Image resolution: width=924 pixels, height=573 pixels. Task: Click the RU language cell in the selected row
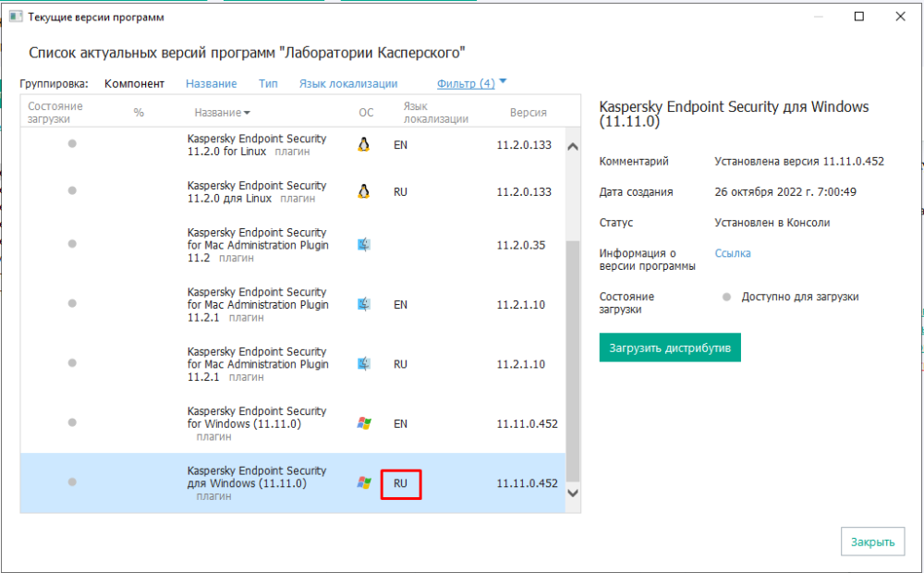click(401, 483)
